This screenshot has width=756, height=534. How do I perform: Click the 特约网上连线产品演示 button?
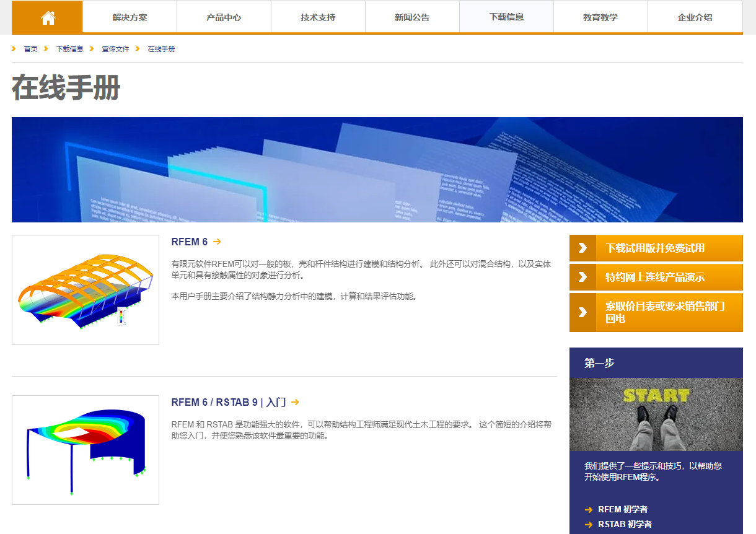pyautogui.click(x=656, y=277)
